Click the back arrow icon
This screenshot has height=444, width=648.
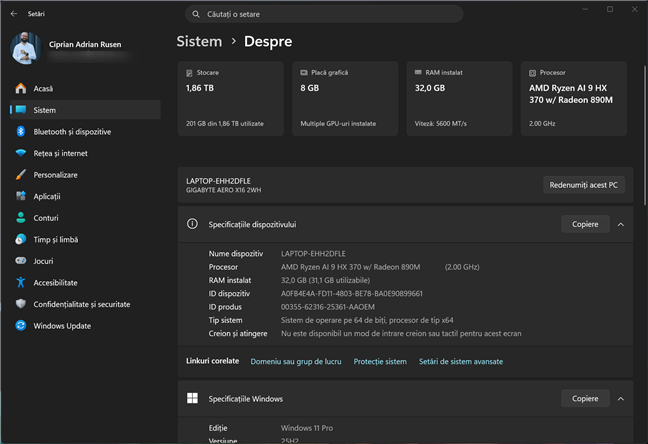pyautogui.click(x=14, y=14)
